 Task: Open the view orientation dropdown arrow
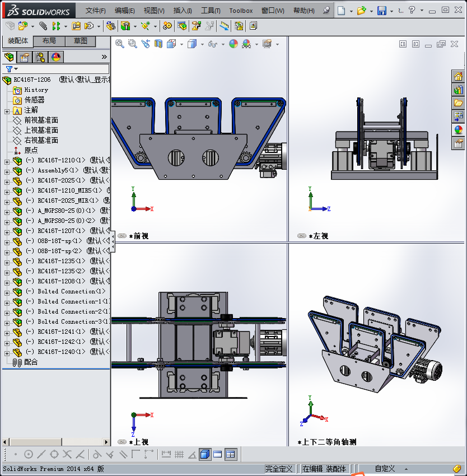point(181,44)
